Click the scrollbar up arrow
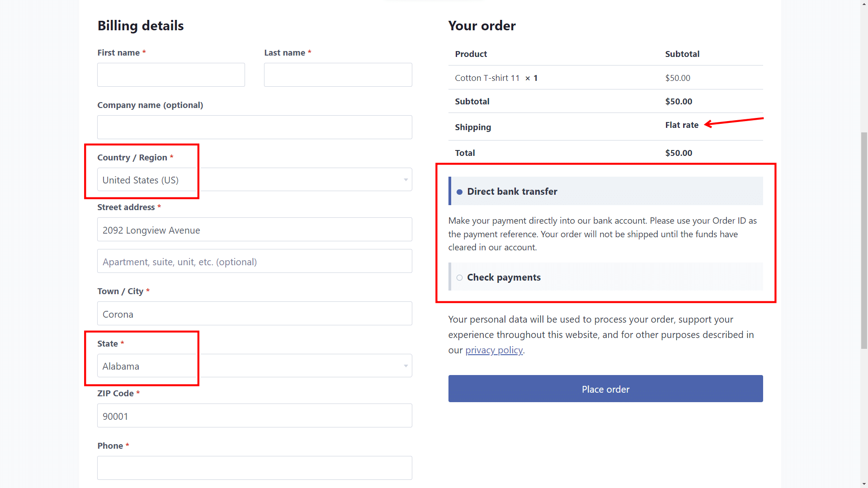 (864, 4)
